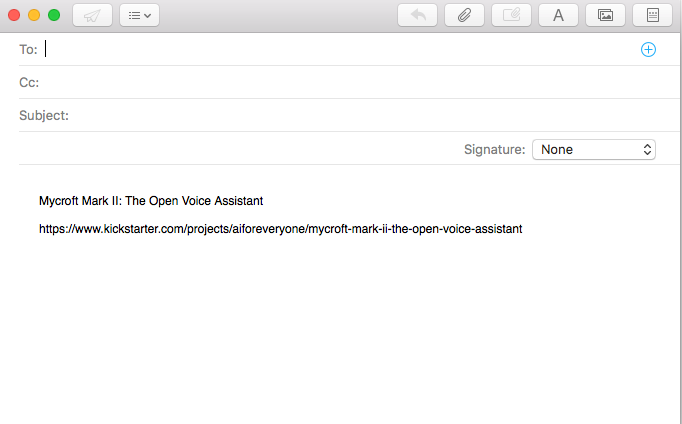Click the Signature: label
The image size is (682, 424).
(x=494, y=149)
